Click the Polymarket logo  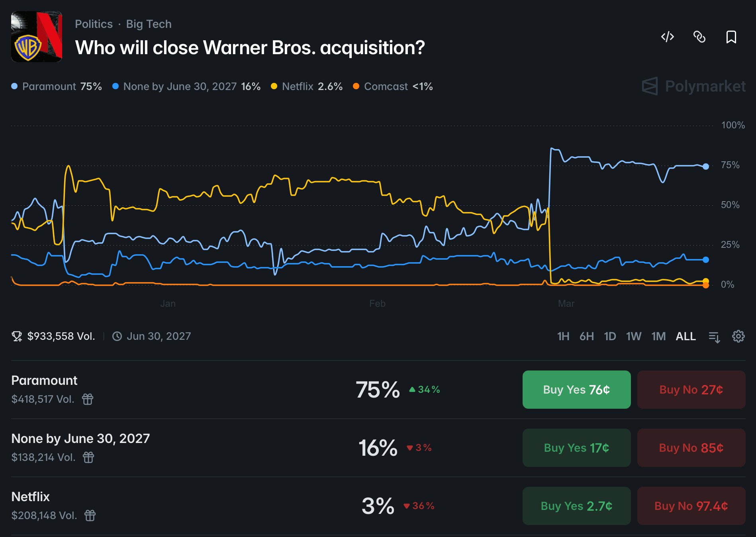[x=692, y=86]
